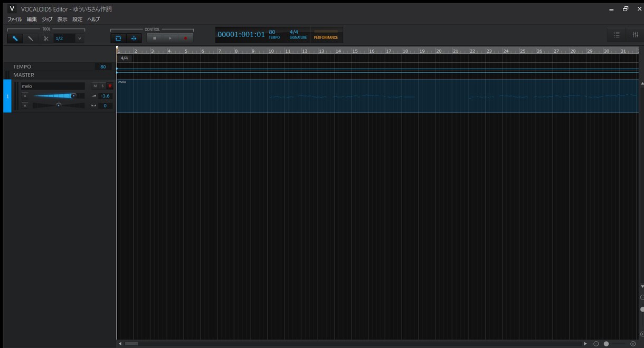This screenshot has width=644, height=348.
Task: Click the 00001:001:01 position counter
Action: coord(241,35)
